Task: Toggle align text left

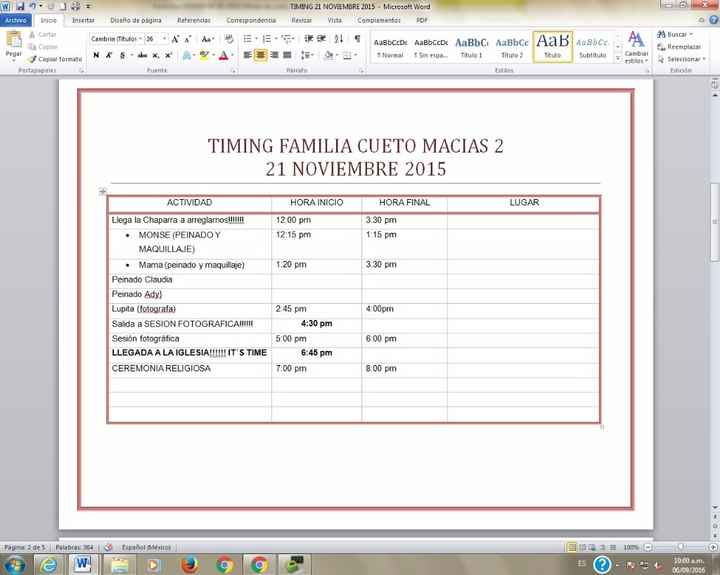Action: click(248, 55)
